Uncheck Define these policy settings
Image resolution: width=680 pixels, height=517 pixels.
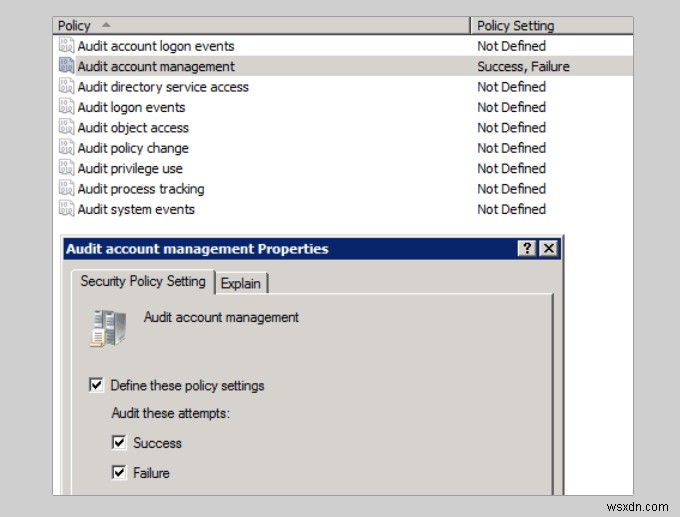96,385
